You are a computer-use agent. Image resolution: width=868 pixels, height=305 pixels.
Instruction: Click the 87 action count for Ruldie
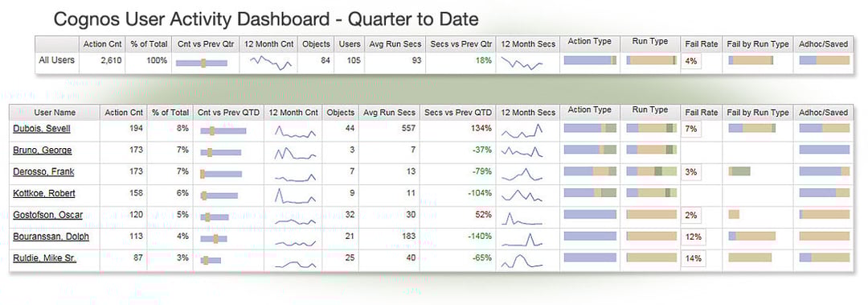[137, 258]
